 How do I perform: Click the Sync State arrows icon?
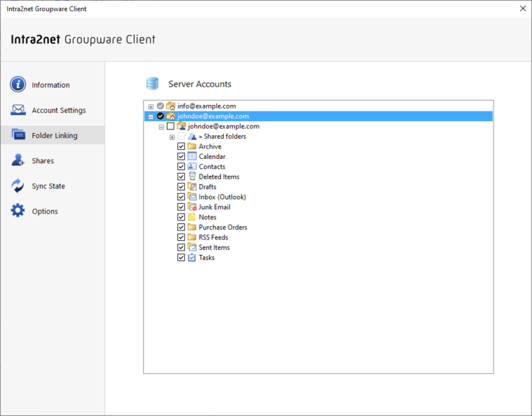(x=18, y=185)
